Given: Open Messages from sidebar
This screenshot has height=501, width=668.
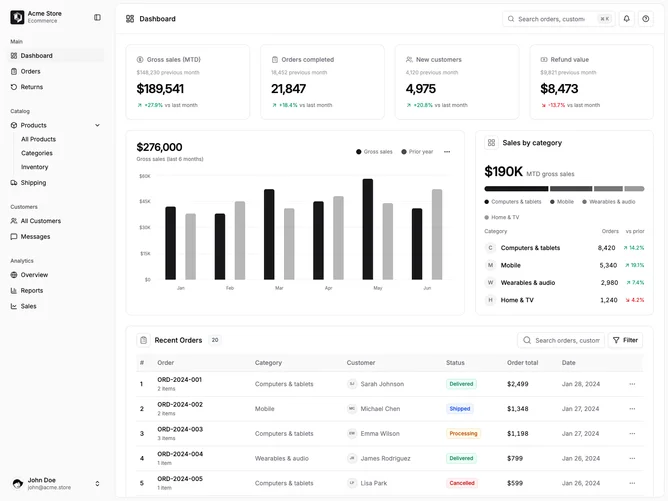Looking at the screenshot, I should point(56,236).
